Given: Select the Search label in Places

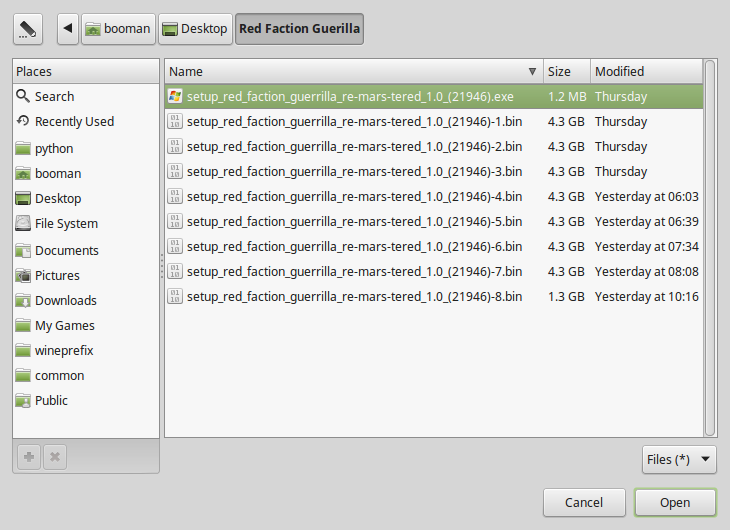Looking at the screenshot, I should (x=54, y=96).
